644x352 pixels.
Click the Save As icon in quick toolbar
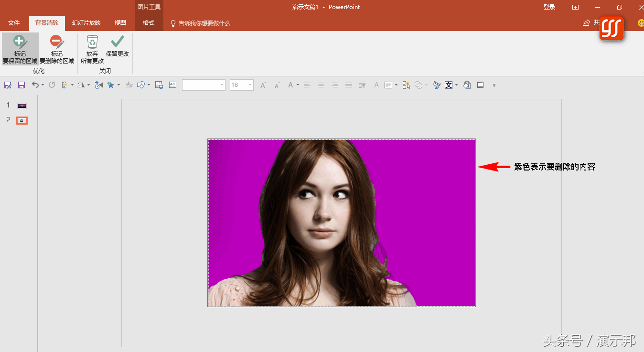[x=8, y=85]
